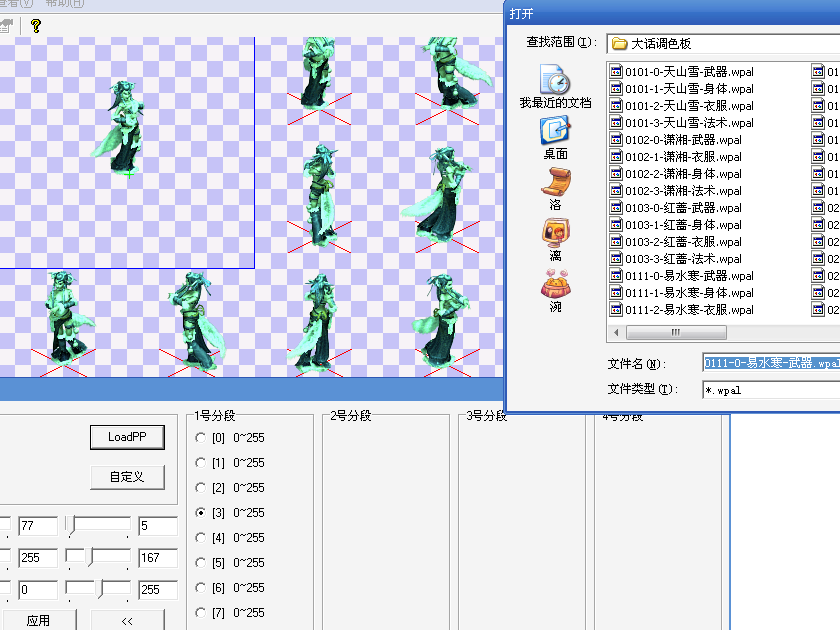840x630 pixels.
Task: Select file 0102-3-潇湘-法术.wpal
Action: pyautogui.click(x=676, y=191)
